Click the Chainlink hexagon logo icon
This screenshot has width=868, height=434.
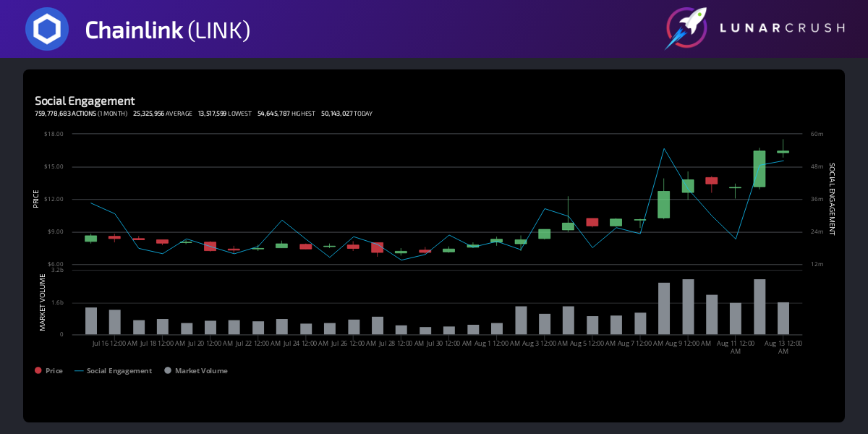pyautogui.click(x=47, y=29)
